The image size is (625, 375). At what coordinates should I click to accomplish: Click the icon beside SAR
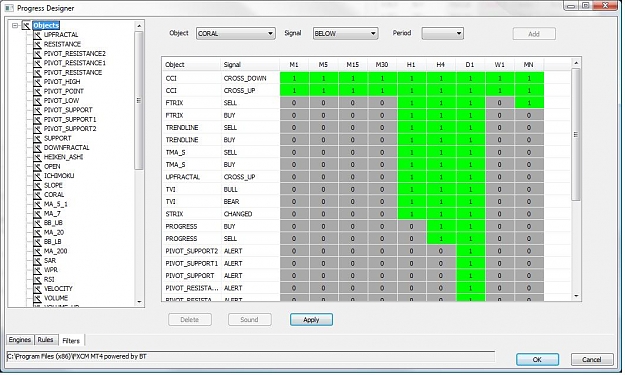click(37, 261)
